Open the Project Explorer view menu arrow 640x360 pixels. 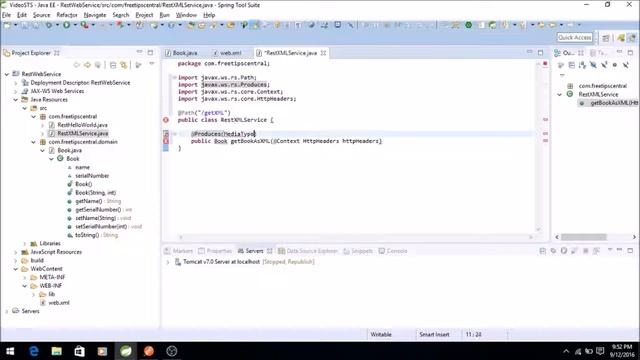tap(152, 64)
